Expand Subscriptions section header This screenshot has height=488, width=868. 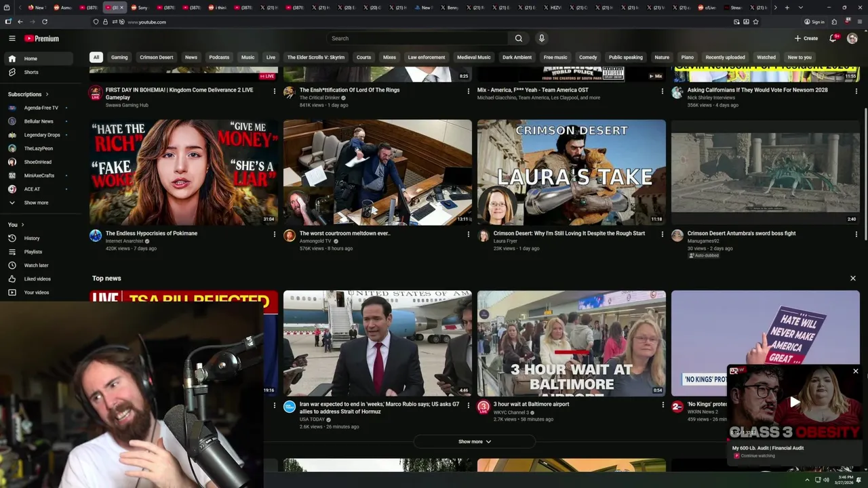click(x=28, y=94)
